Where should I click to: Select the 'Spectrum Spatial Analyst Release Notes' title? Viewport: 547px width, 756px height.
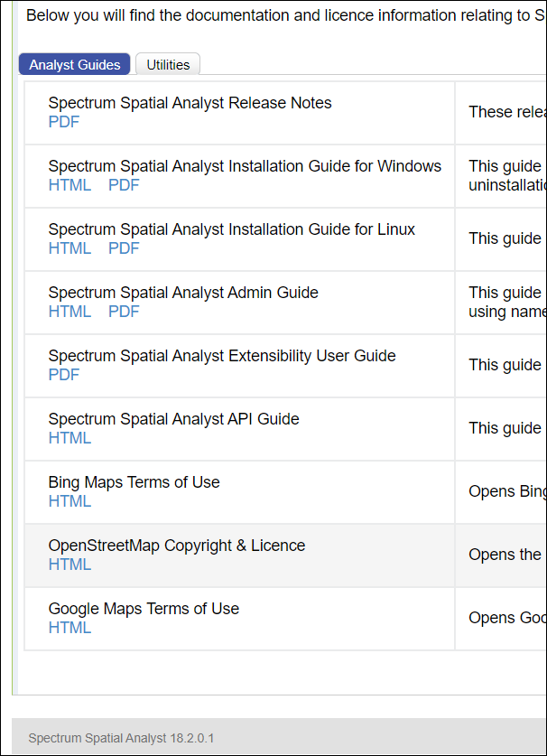(190, 103)
